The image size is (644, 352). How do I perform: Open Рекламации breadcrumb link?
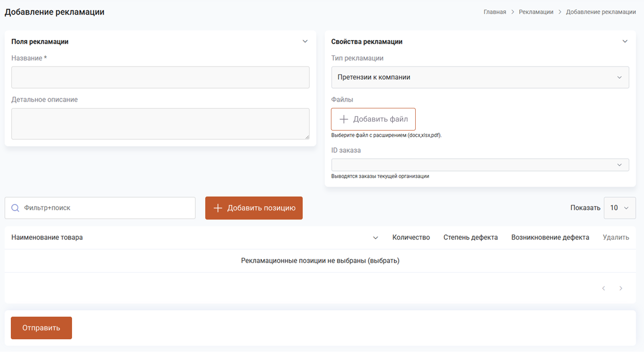coord(536,12)
